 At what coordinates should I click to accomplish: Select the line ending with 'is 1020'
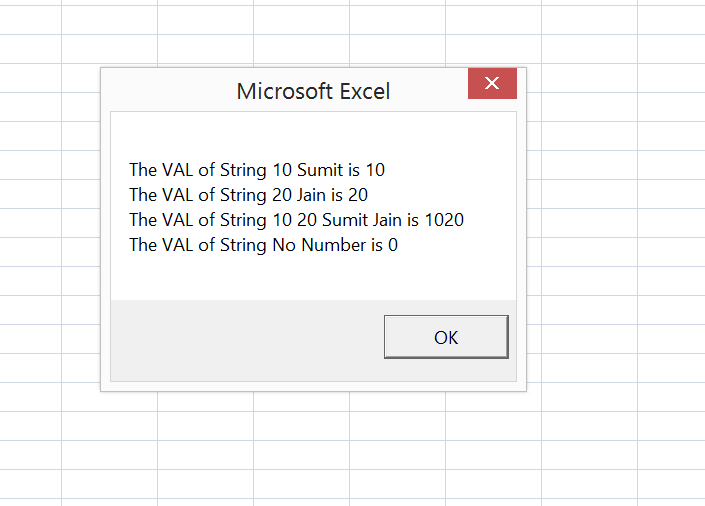pyautogui.click(x=296, y=220)
